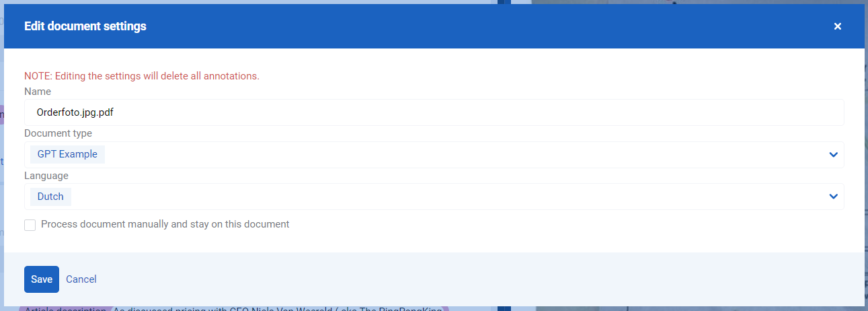Enable Process document manually checkbox

(x=30, y=225)
